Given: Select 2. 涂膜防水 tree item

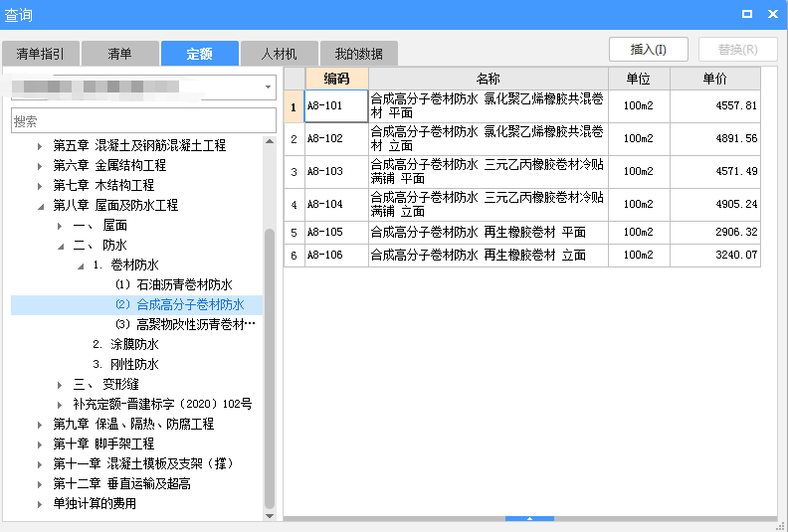Looking at the screenshot, I should coord(125,345).
